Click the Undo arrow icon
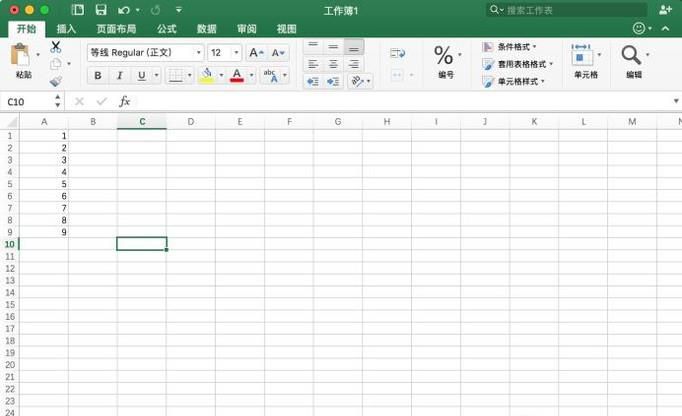 123,10
